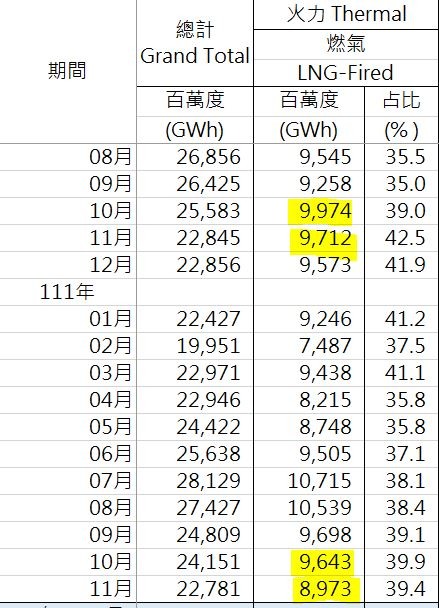The width and height of the screenshot is (439, 608).
Task: Select highlighted LNG value 8,973
Action: [x=325, y=589]
